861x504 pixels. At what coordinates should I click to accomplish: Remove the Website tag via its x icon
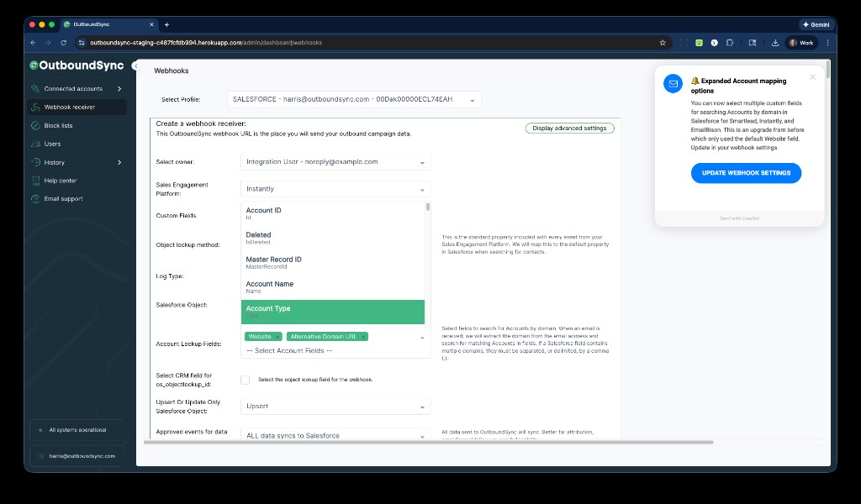(277, 336)
